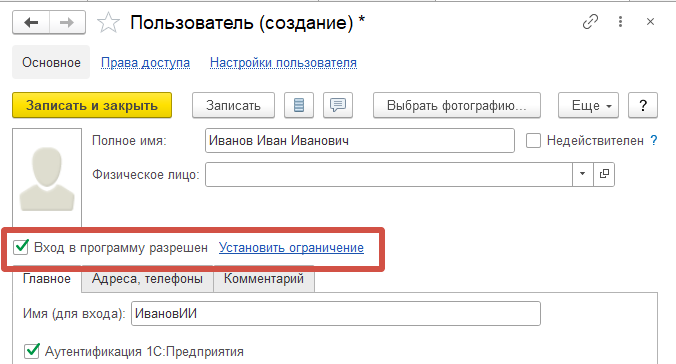Click the Записать и закрыть button
This screenshot has height=364, width=676.
92,105
